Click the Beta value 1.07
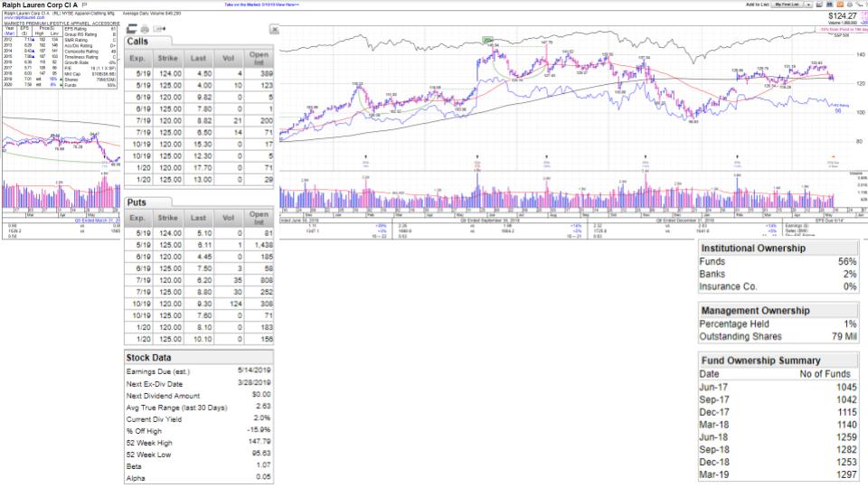 coord(263,465)
